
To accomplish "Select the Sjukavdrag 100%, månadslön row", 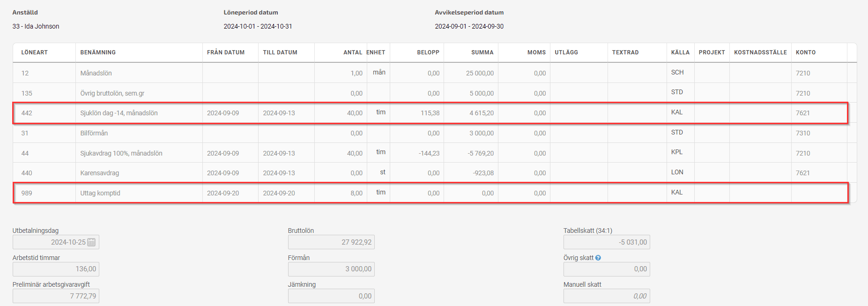I will click(x=435, y=153).
